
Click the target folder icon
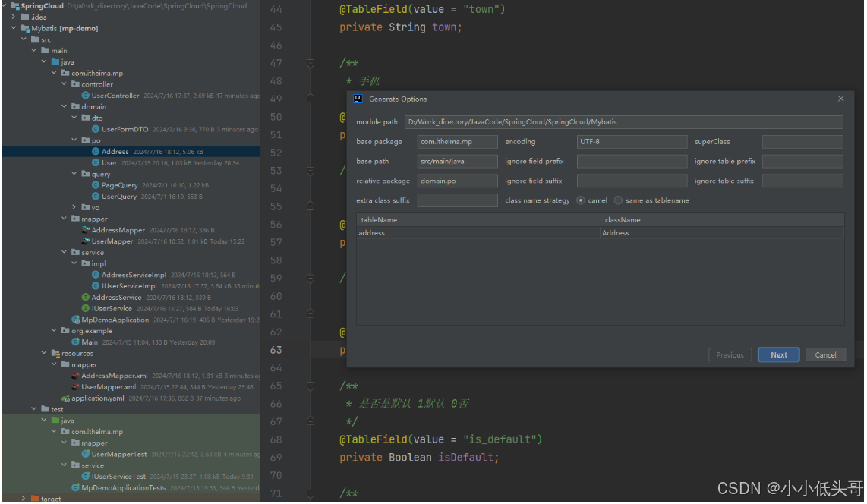click(x=35, y=499)
